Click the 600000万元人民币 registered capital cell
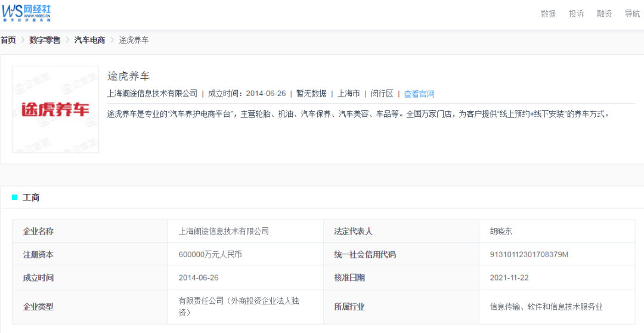644x333 pixels. [x=210, y=255]
